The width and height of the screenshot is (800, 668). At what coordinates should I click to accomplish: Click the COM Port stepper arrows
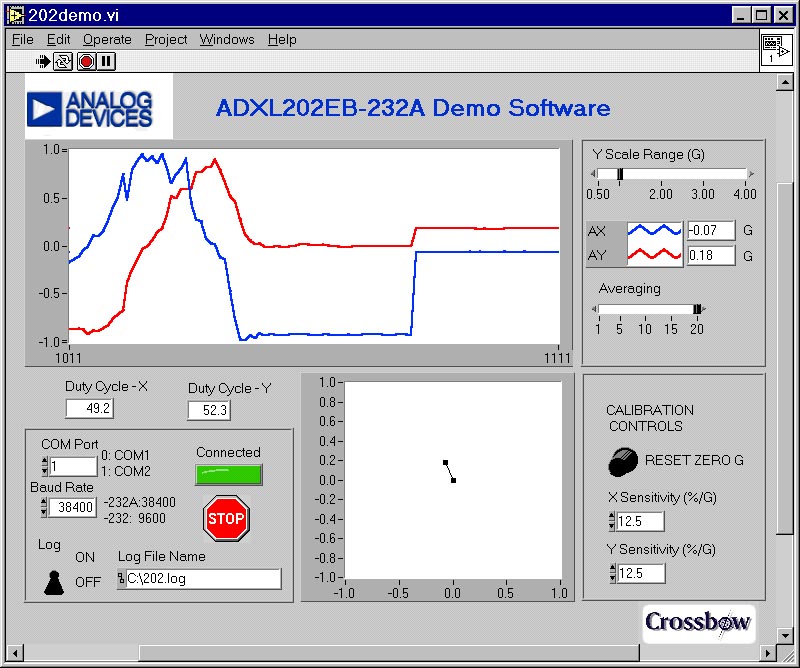(44, 467)
